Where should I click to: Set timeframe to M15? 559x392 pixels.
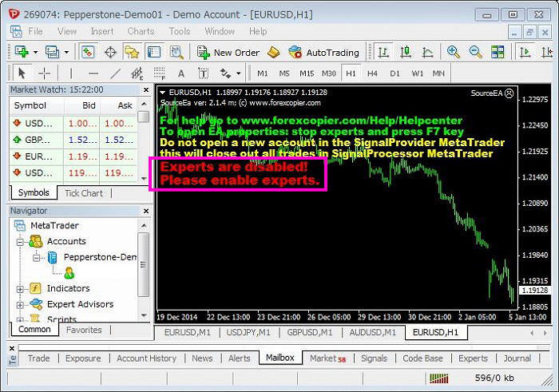click(x=307, y=73)
